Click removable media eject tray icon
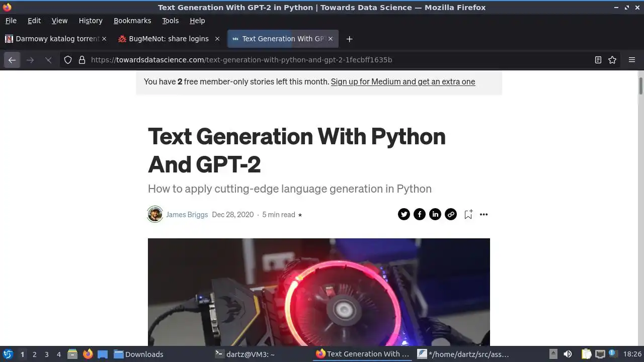The height and width of the screenshot is (362, 644). (553, 354)
